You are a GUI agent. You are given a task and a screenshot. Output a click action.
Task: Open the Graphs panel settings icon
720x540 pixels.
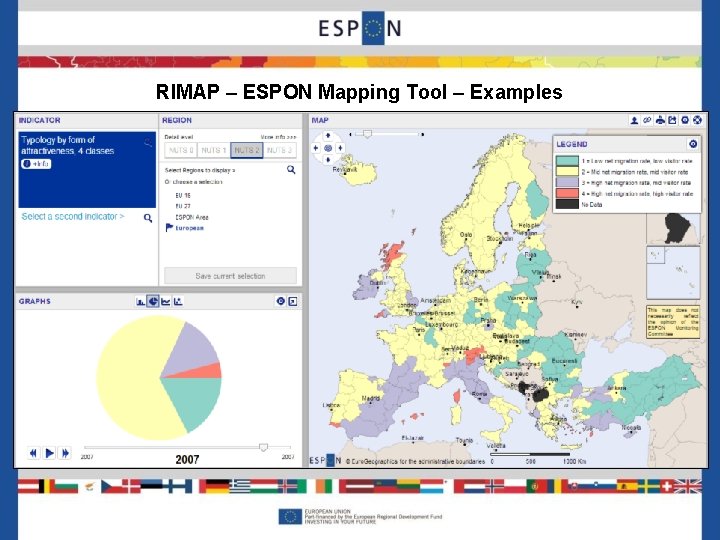(x=281, y=301)
